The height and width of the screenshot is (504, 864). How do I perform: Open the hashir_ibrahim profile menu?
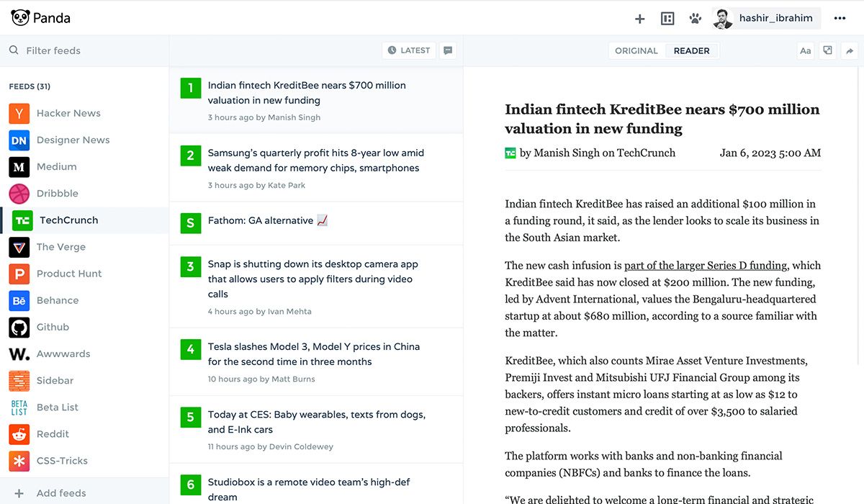coord(766,19)
